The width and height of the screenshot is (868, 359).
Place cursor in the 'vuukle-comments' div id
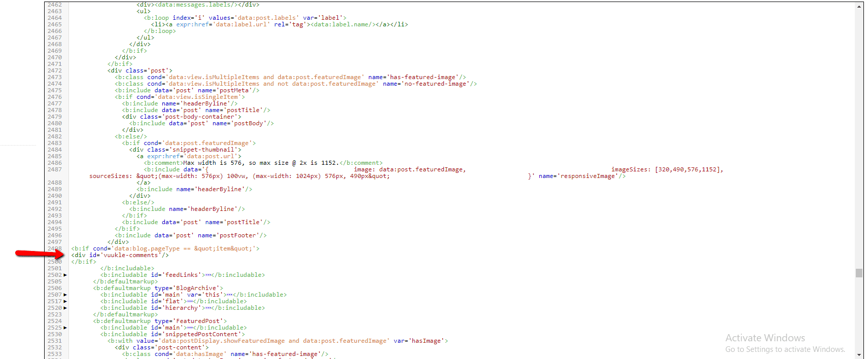point(131,256)
